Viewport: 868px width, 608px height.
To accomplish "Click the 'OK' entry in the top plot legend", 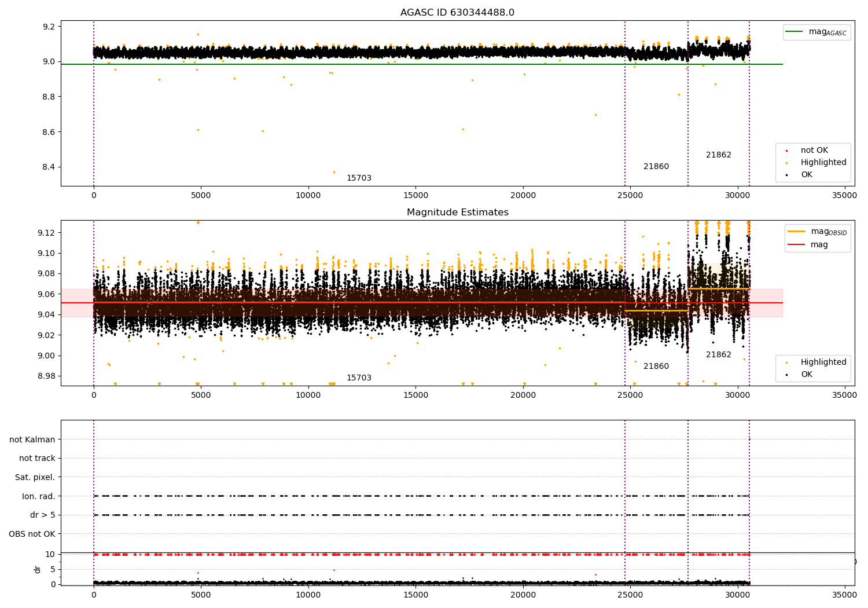I will pyautogui.click(x=807, y=175).
